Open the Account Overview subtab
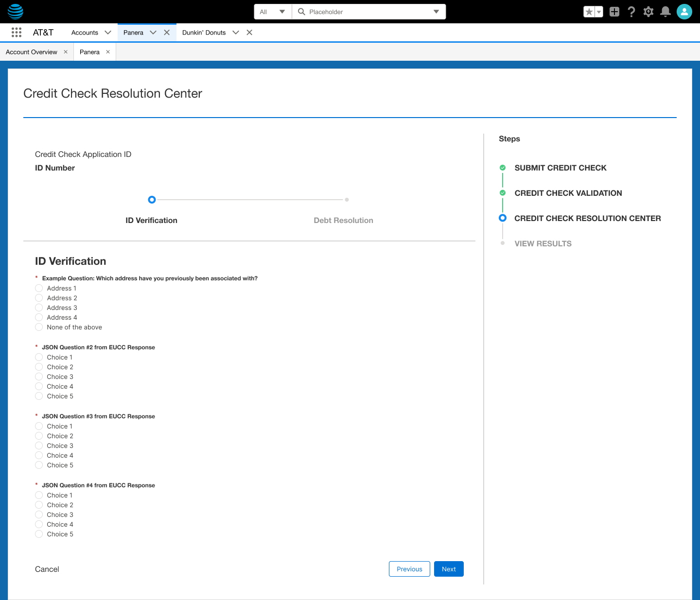 pyautogui.click(x=32, y=52)
